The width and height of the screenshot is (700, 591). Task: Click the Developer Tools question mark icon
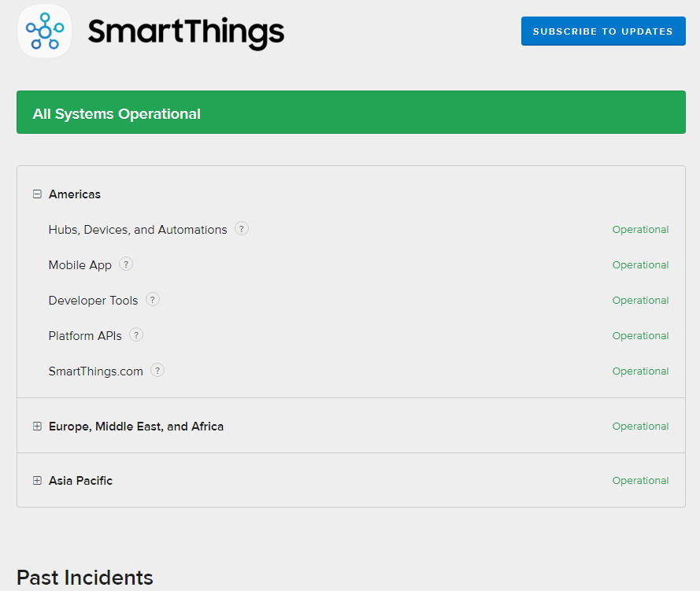point(153,299)
